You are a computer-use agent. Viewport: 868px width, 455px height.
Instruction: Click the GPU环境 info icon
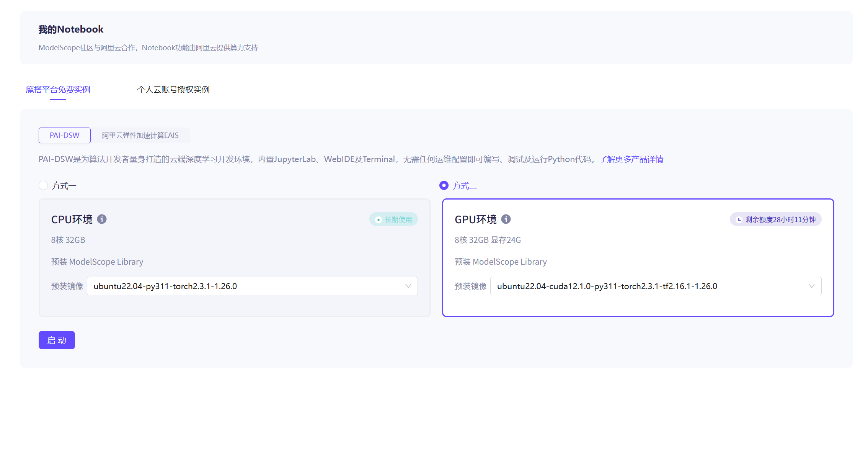[x=506, y=219]
